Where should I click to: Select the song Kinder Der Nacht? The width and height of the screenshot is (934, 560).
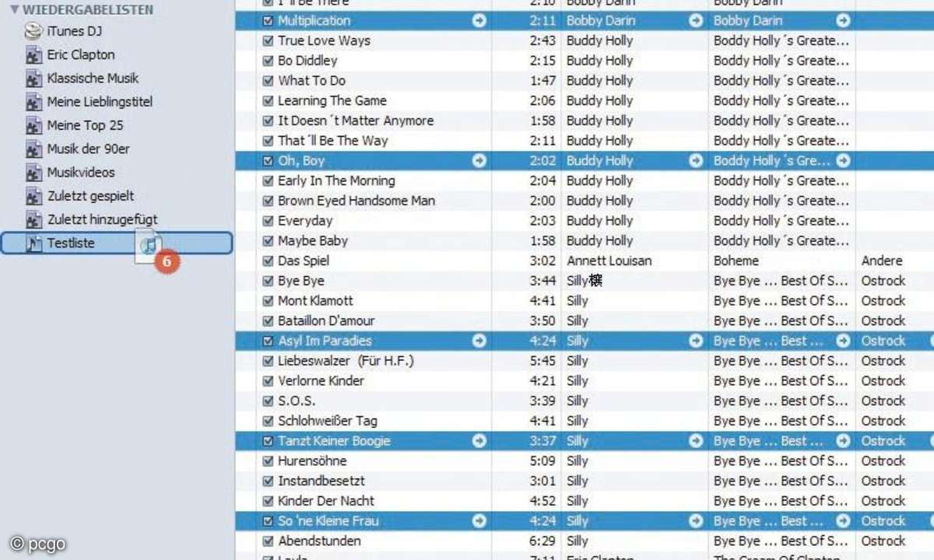click(x=326, y=502)
